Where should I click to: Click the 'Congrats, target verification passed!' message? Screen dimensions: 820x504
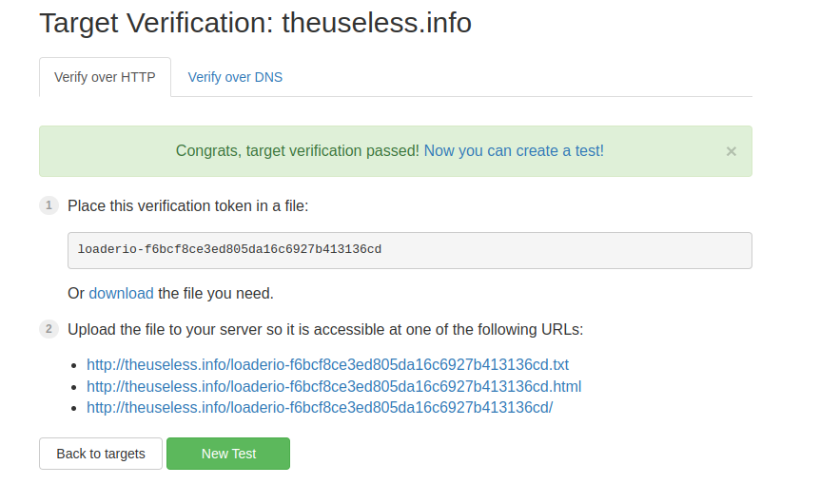(297, 151)
